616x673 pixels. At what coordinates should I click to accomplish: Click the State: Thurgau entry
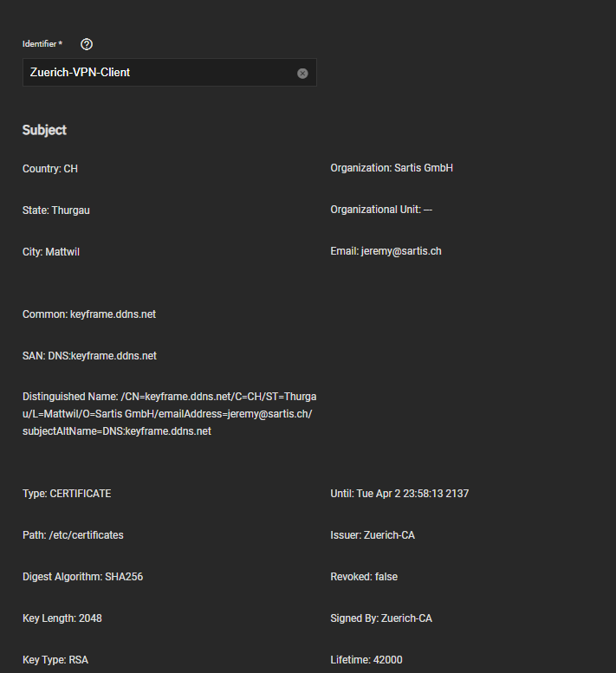tap(56, 210)
